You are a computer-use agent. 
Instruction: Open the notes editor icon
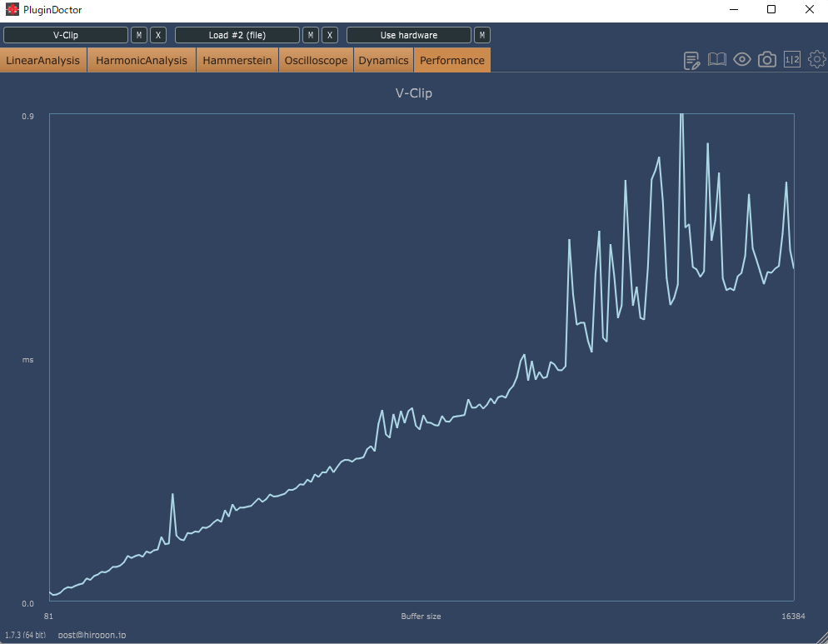coord(691,60)
